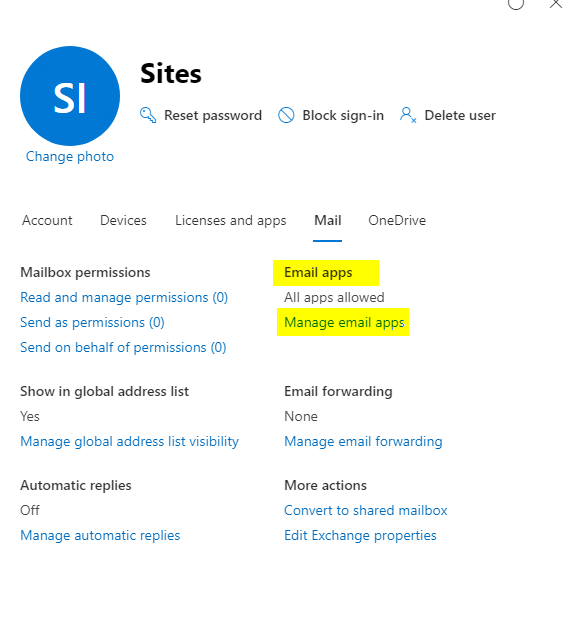Open Send as permissions link
Viewport: 569px width, 621px height.
(x=92, y=322)
